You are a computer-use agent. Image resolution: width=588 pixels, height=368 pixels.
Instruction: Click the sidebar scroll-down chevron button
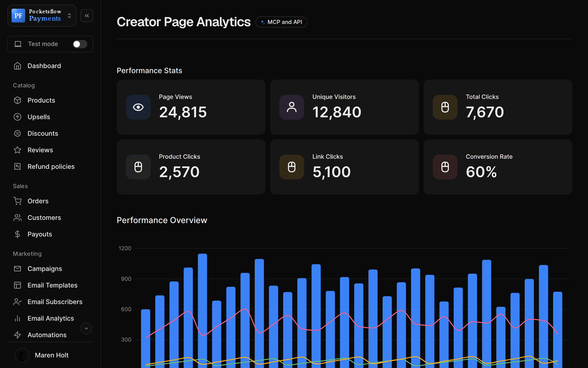click(x=86, y=328)
